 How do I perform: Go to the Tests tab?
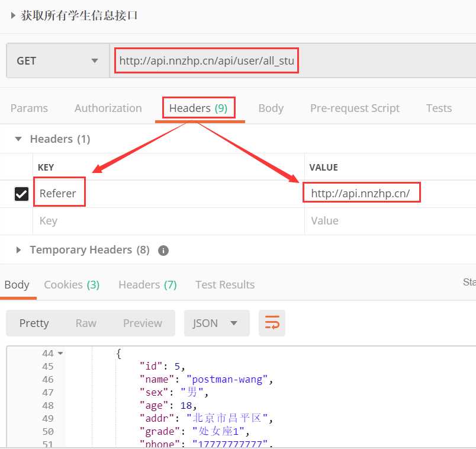click(439, 108)
